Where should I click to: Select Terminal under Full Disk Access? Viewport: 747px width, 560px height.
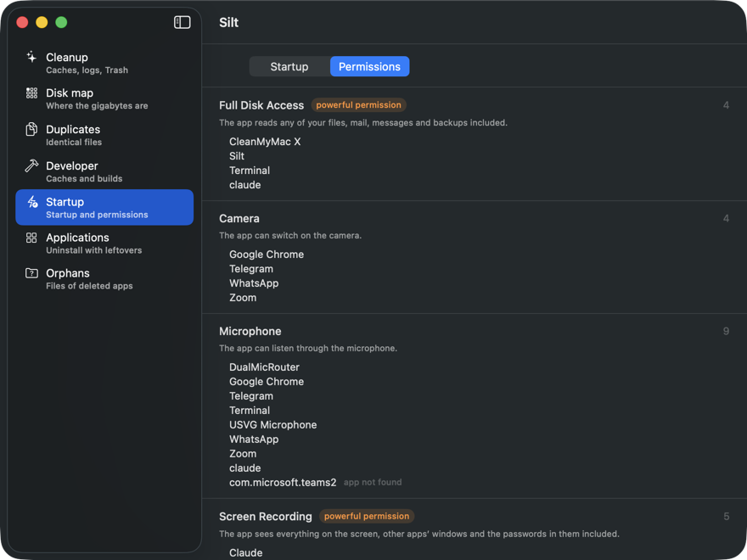coord(250,170)
